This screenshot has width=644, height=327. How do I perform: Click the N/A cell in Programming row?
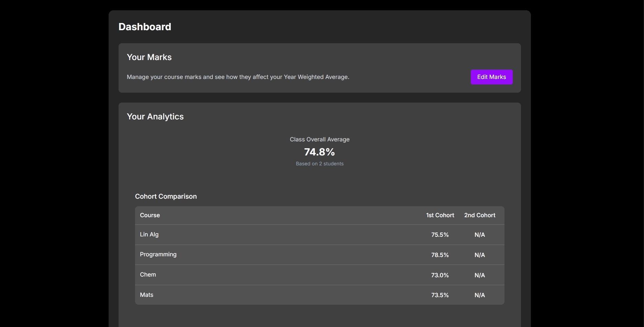pos(480,255)
